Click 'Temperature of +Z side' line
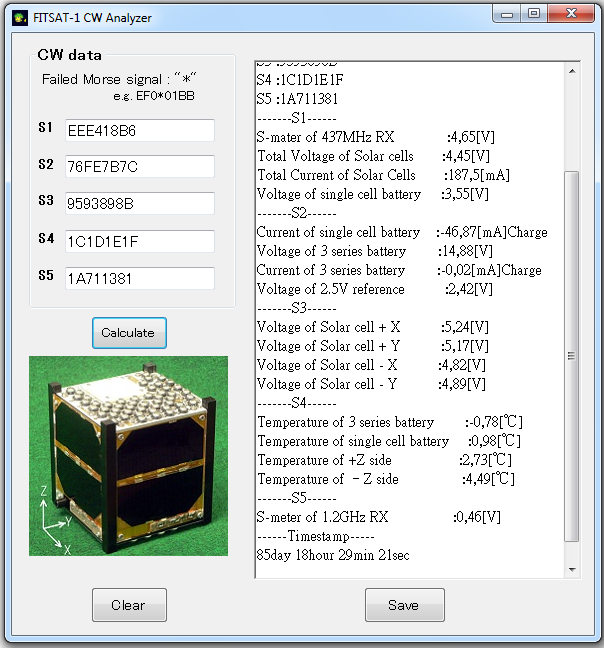 (384, 460)
